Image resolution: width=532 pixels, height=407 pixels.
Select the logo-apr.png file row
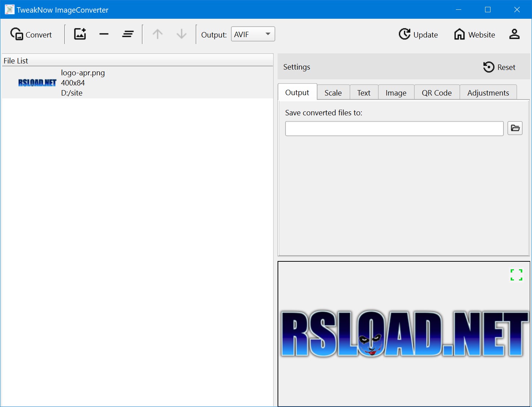(137, 83)
